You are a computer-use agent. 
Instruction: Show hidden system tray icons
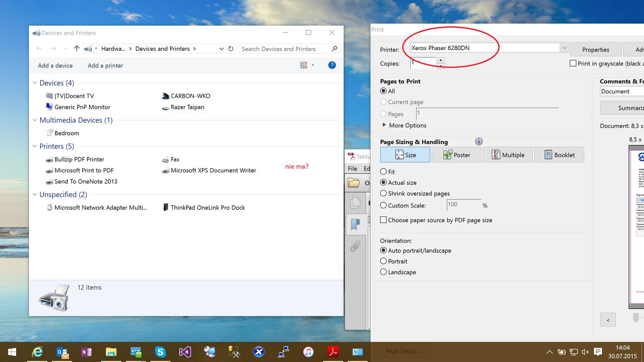click(x=549, y=352)
